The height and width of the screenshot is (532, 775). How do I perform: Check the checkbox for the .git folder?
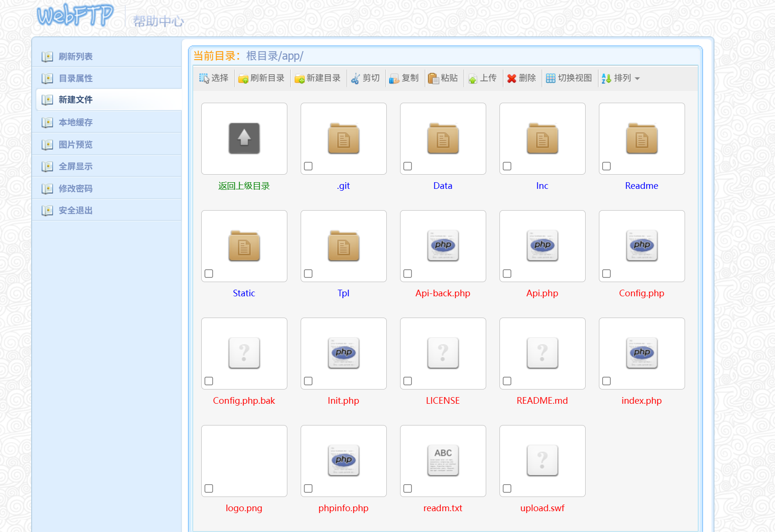click(x=308, y=166)
